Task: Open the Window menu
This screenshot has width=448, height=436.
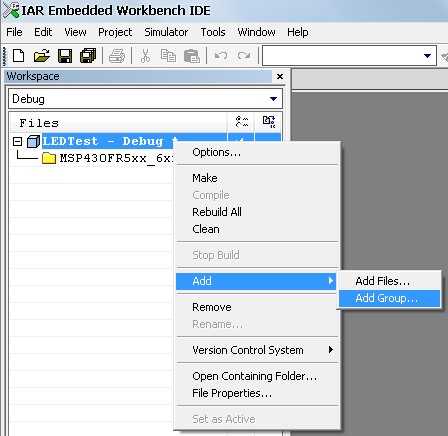Action: 256,32
